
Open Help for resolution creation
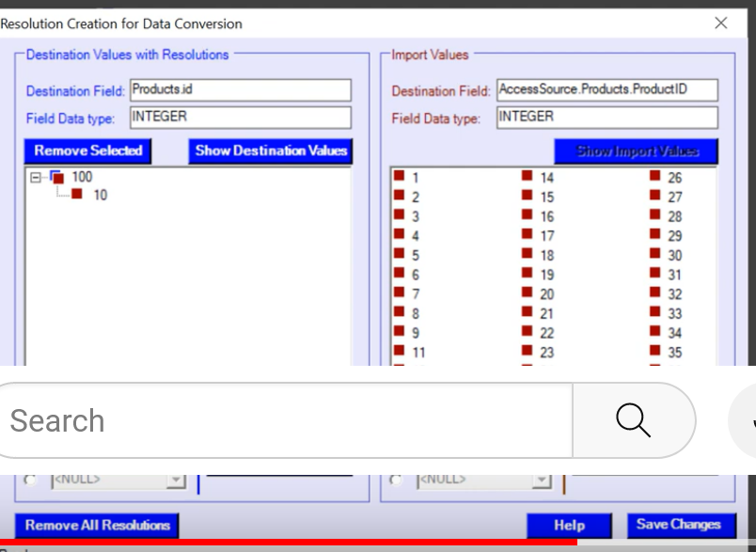[569, 525]
